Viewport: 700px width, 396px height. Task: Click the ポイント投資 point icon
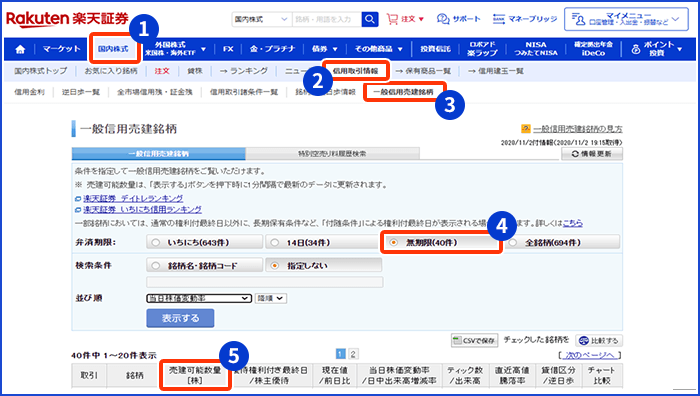[636, 49]
